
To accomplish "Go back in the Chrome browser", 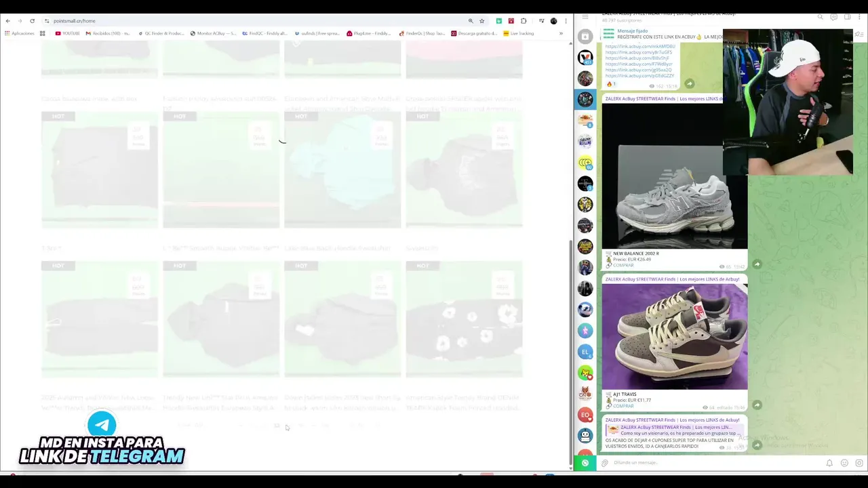I will [8, 21].
